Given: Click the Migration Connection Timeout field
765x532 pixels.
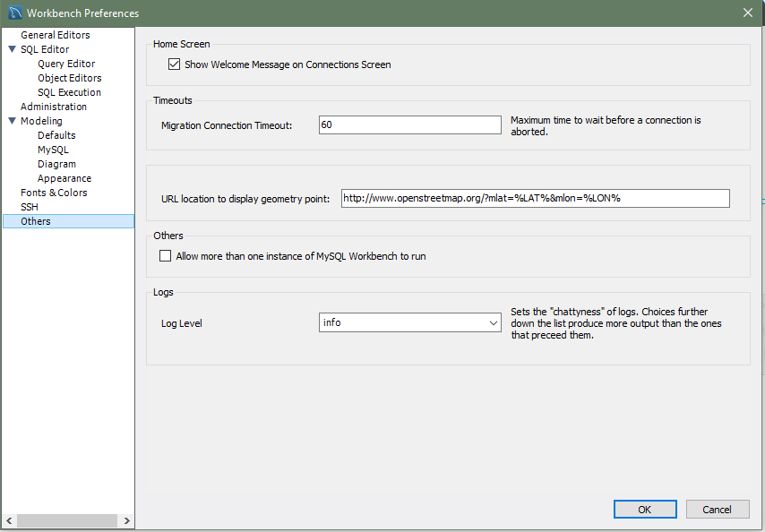Looking at the screenshot, I should click(x=409, y=125).
